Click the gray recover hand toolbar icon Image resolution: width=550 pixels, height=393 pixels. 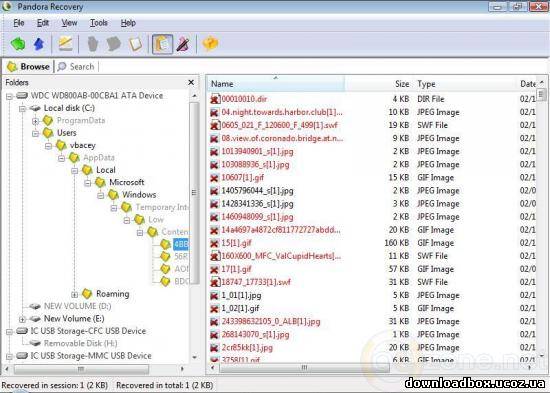(92, 44)
